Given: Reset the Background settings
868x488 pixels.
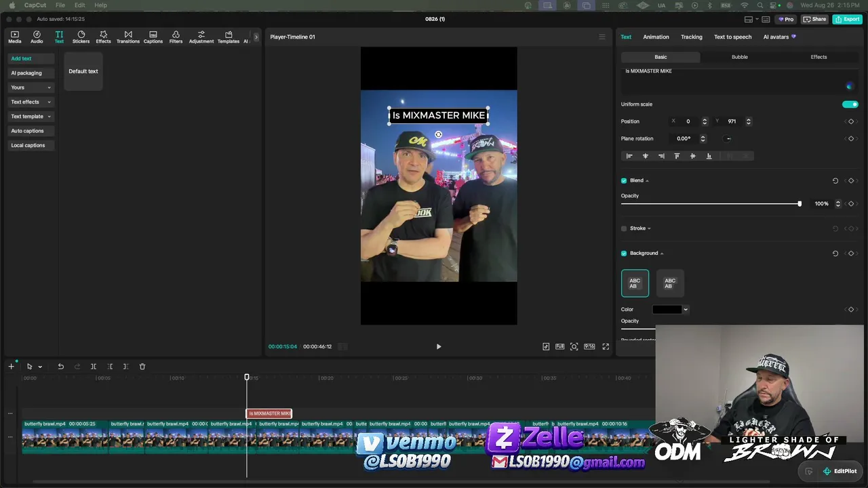Looking at the screenshot, I should coord(835,253).
